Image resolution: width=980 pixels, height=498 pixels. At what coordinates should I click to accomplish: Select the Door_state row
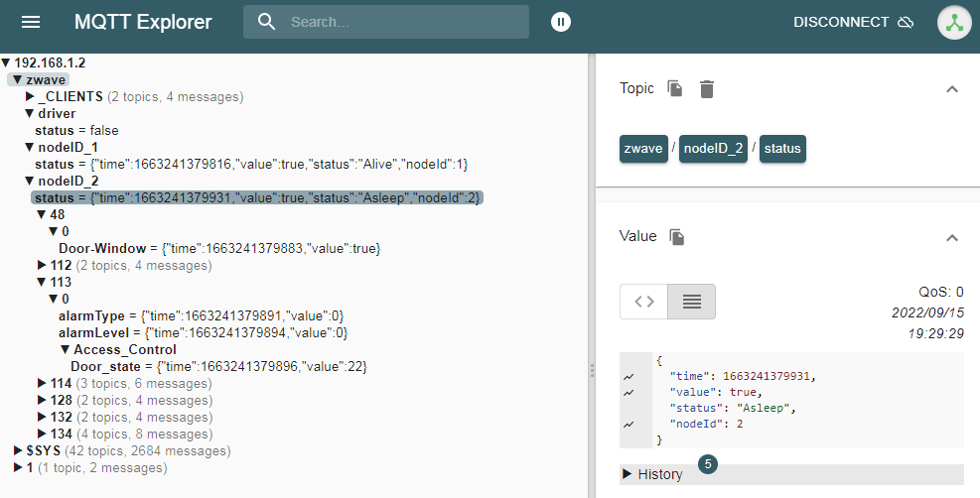[x=218, y=366]
